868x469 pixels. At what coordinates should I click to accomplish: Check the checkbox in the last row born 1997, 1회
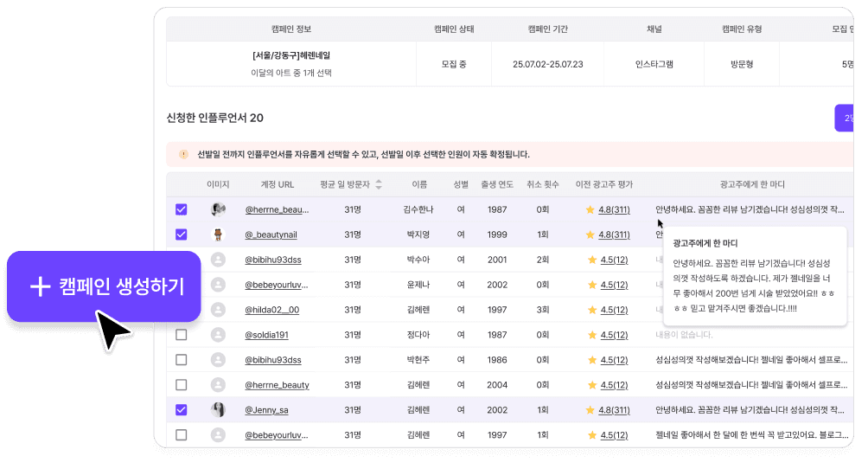tap(181, 434)
